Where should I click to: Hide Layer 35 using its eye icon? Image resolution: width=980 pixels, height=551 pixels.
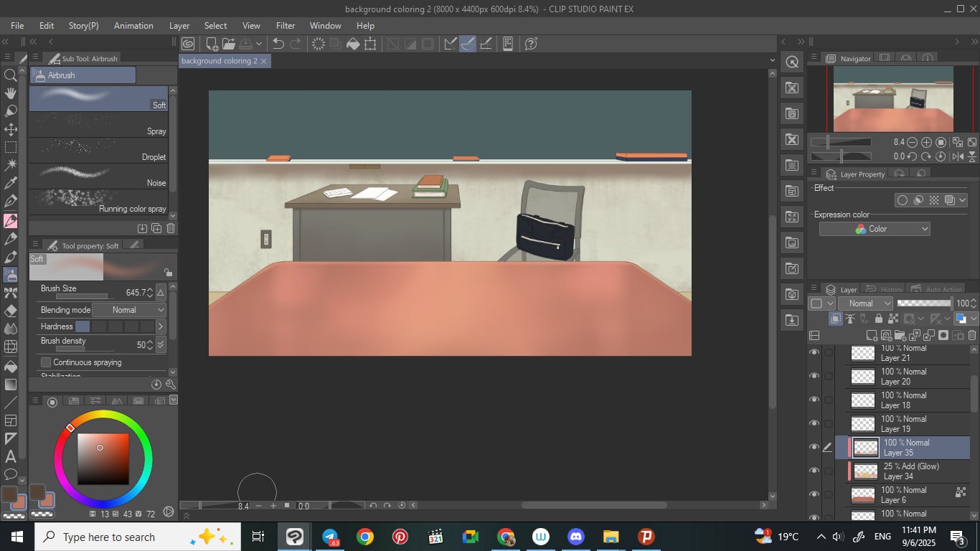point(814,447)
